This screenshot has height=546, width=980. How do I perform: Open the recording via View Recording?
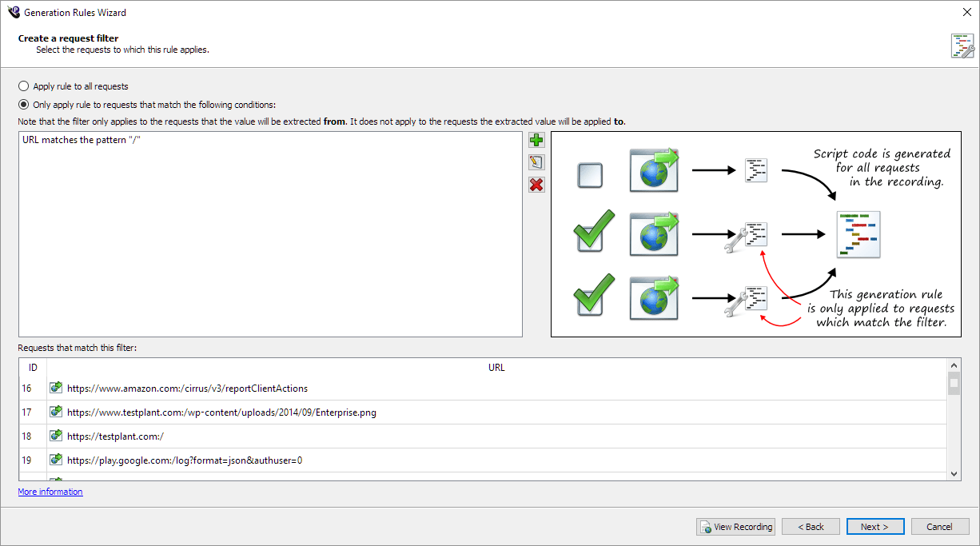click(735, 526)
